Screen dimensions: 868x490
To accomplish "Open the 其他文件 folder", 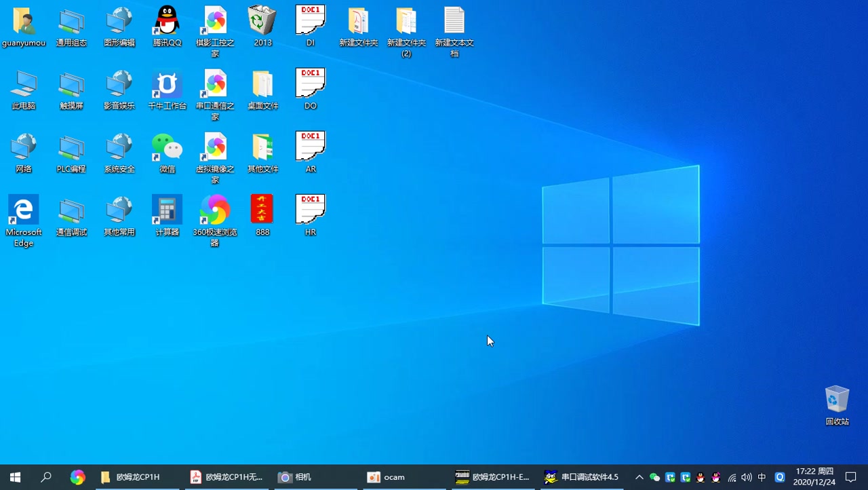I will (262, 153).
